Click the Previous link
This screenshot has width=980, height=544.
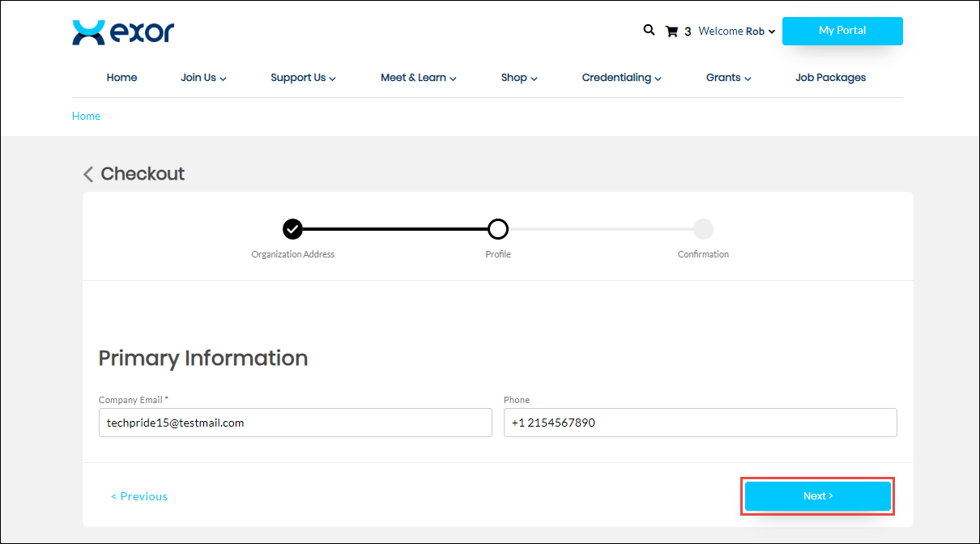tap(139, 496)
